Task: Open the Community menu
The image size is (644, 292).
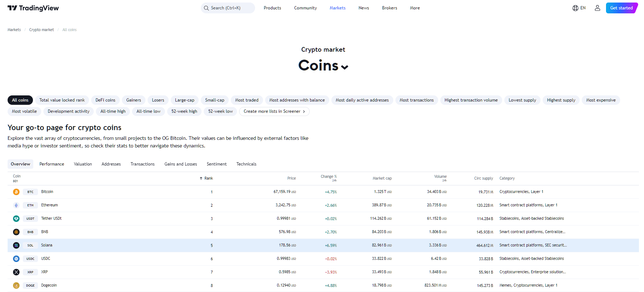Action: 305,8
